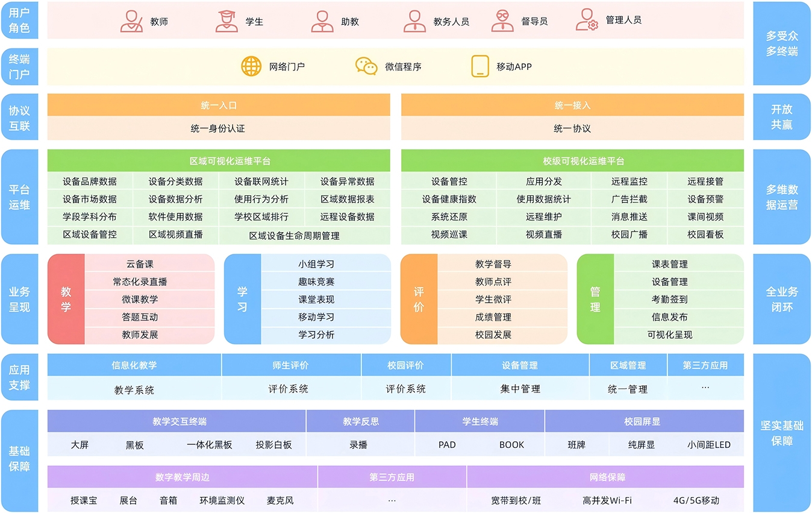Click the 微信程序 WeChat icon
812x513 pixels.
[x=366, y=66]
